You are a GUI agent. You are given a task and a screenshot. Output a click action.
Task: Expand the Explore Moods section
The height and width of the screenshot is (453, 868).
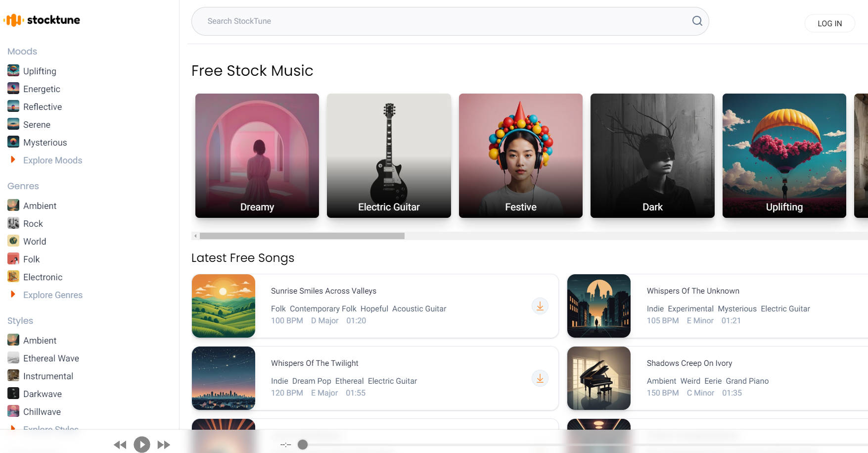tap(52, 160)
